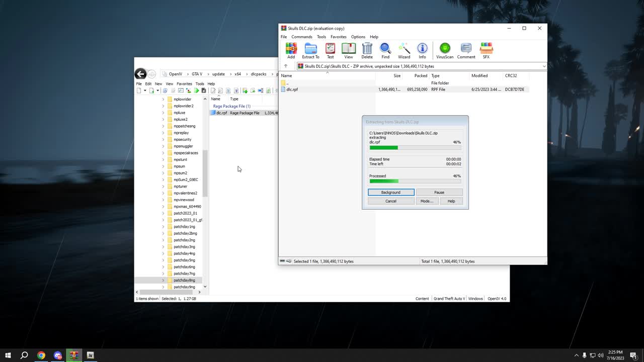Select the Extract To icon
644x362 pixels.
310,50
